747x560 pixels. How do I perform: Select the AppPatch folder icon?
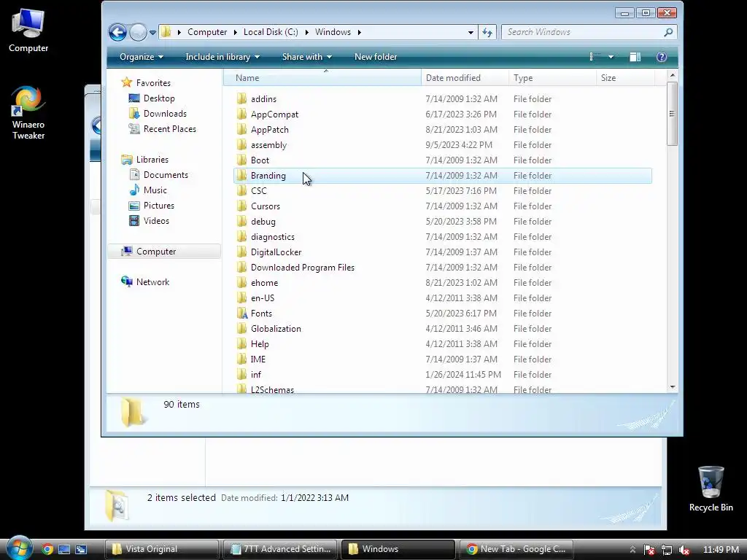point(241,129)
